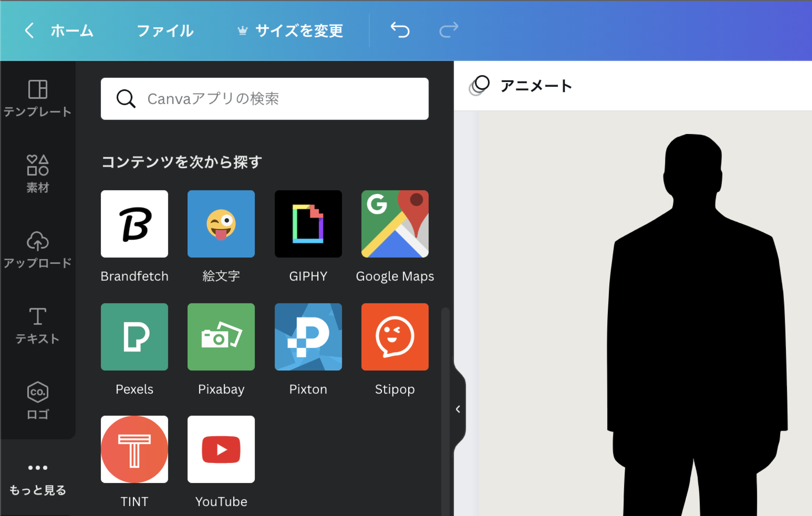Select the man silhouette on the canvas

click(696, 324)
